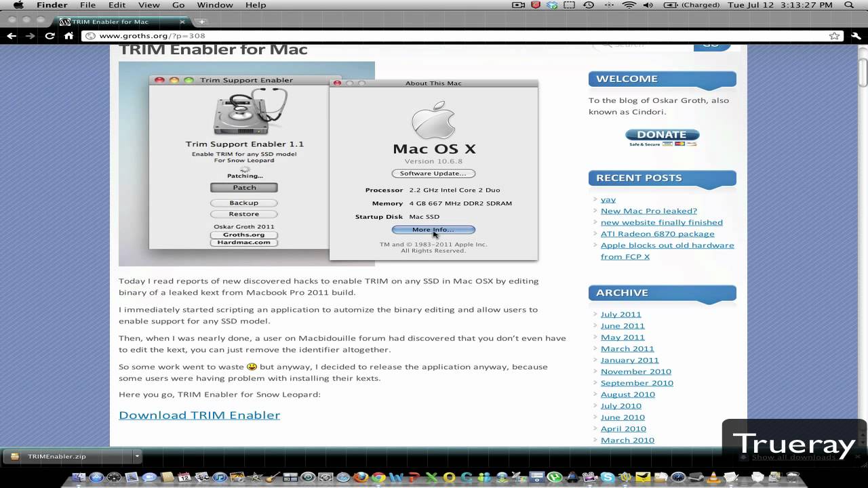
Task: Open Skype from the Dock
Action: pos(608,477)
